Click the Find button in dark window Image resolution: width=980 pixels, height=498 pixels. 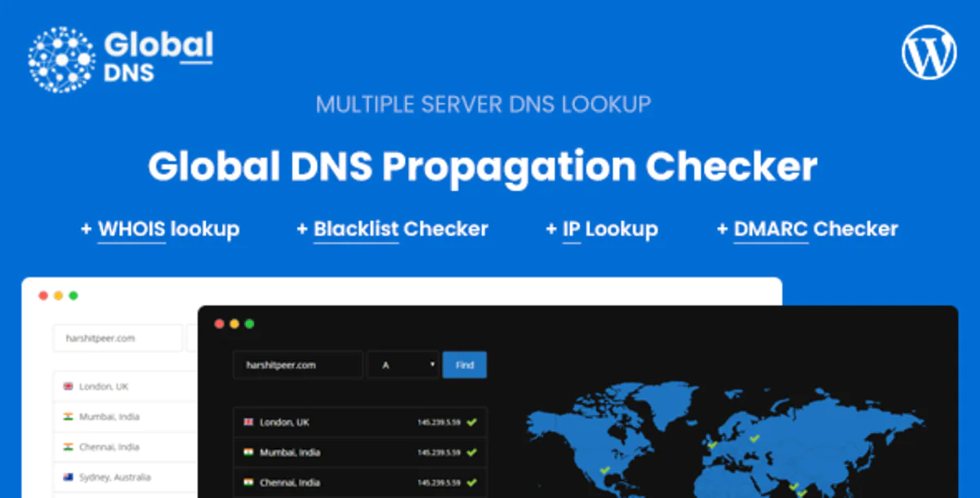[465, 365]
